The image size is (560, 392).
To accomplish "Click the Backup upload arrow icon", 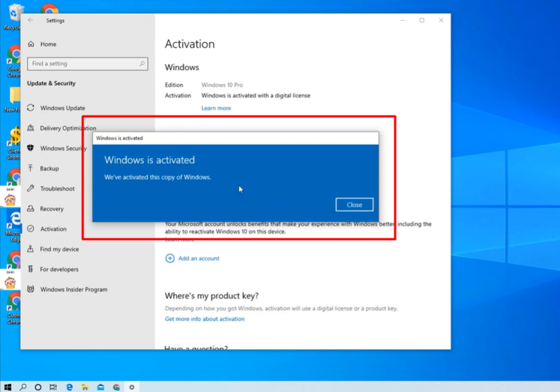I will coord(31,168).
